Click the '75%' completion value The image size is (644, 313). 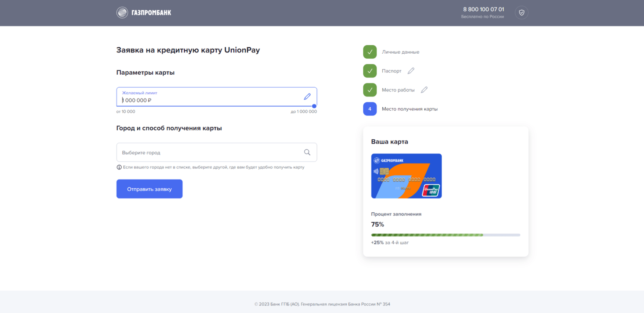(377, 224)
